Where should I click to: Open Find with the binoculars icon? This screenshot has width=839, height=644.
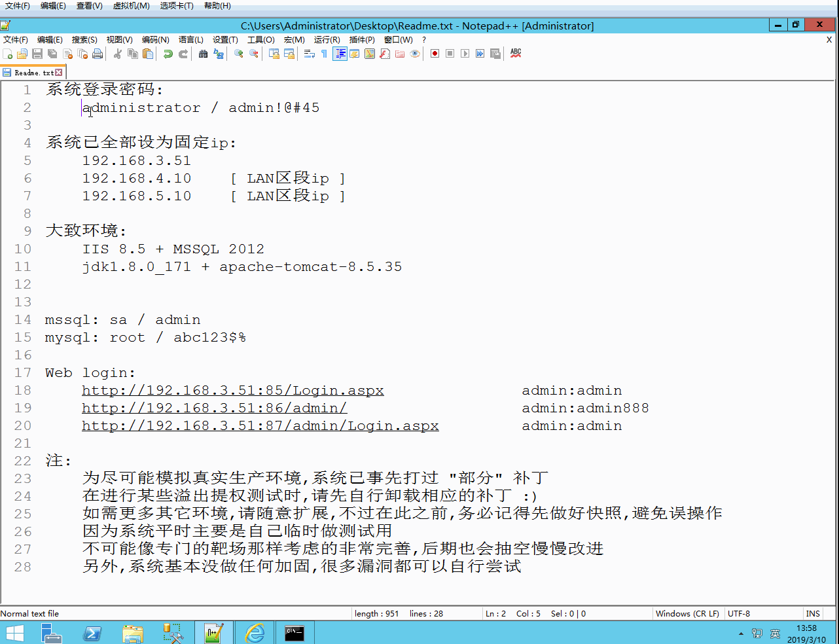coord(204,54)
